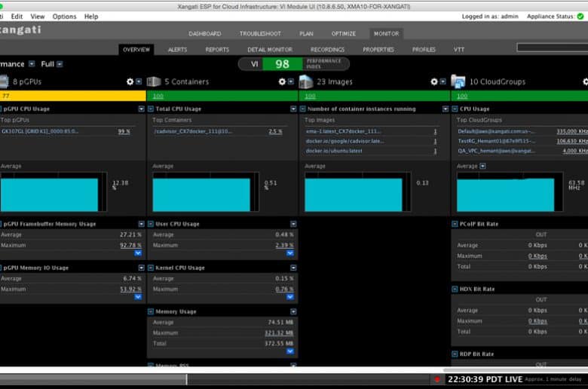Click the green Containers health bar
This screenshot has height=389, width=588.
coord(222,96)
